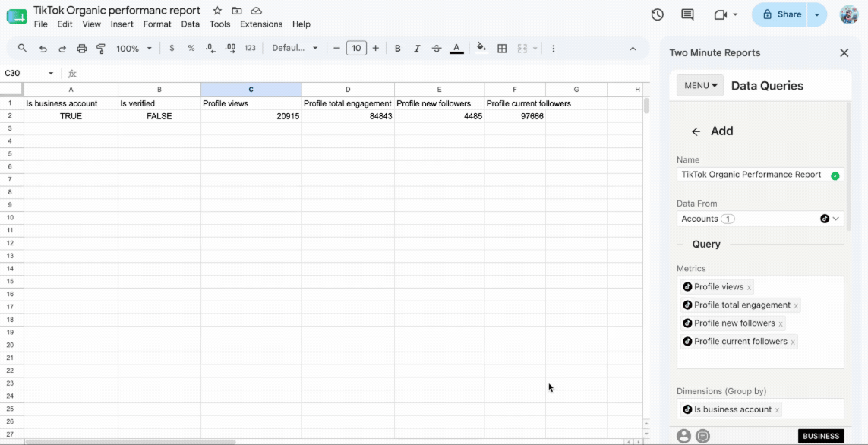Click the search menus magnifier icon

22,48
